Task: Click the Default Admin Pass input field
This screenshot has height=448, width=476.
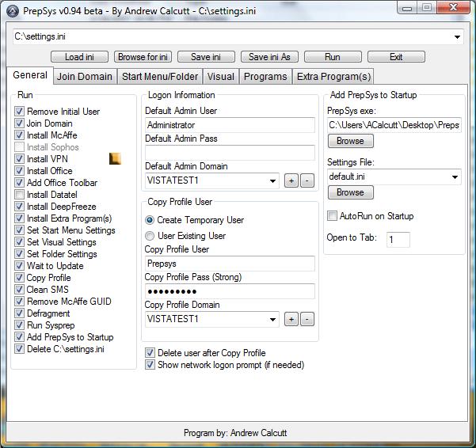Action: click(230, 153)
